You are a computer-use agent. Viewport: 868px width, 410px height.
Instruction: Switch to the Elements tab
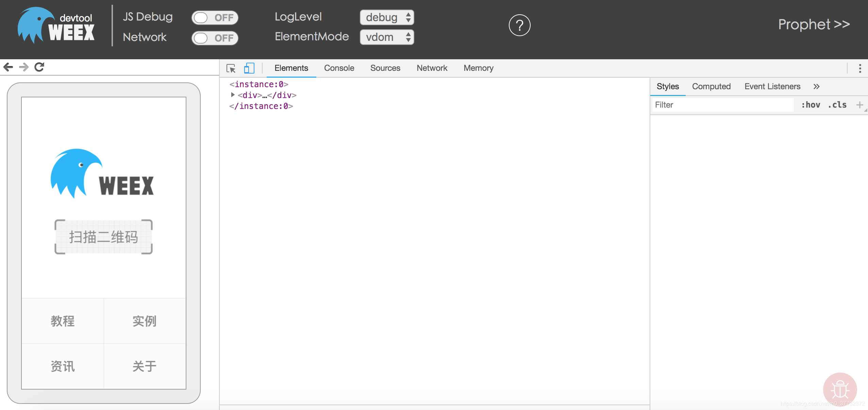coord(291,68)
